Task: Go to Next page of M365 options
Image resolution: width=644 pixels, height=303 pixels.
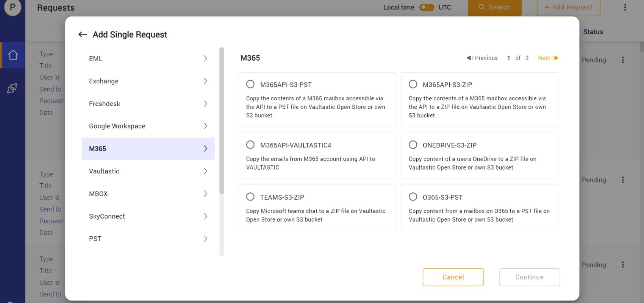Action: click(x=548, y=58)
